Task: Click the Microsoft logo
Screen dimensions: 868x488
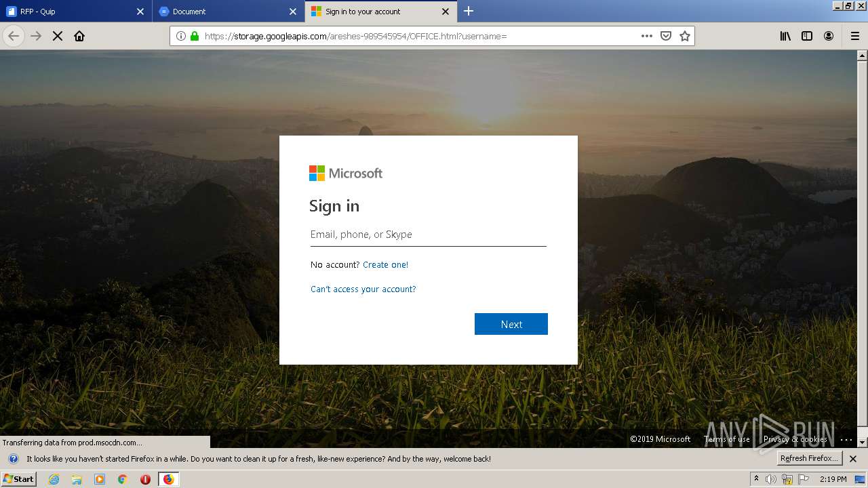Action: (x=346, y=174)
